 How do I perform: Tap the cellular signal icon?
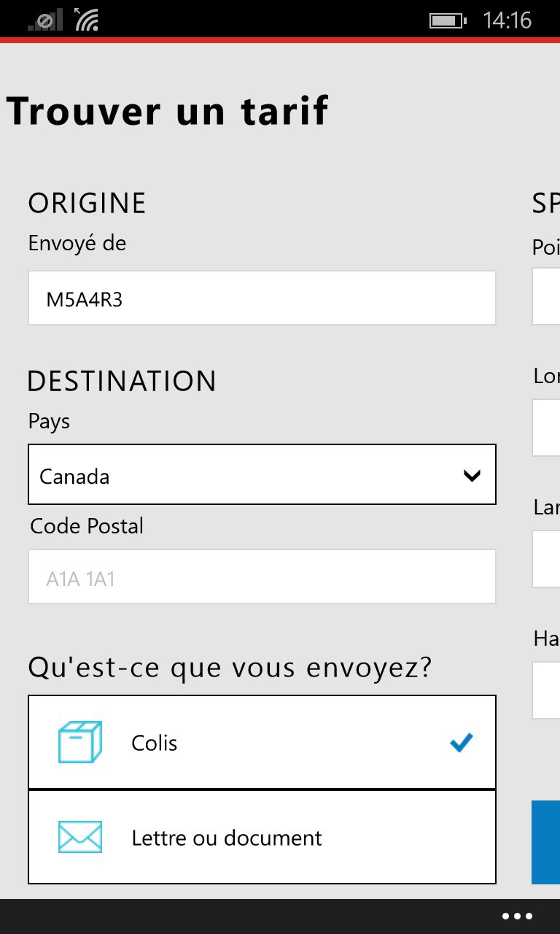(45, 20)
